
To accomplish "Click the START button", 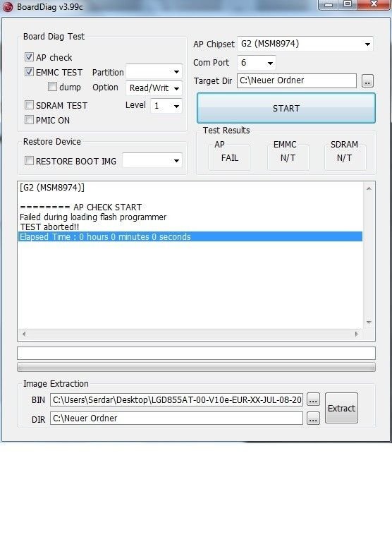I will tap(286, 108).
